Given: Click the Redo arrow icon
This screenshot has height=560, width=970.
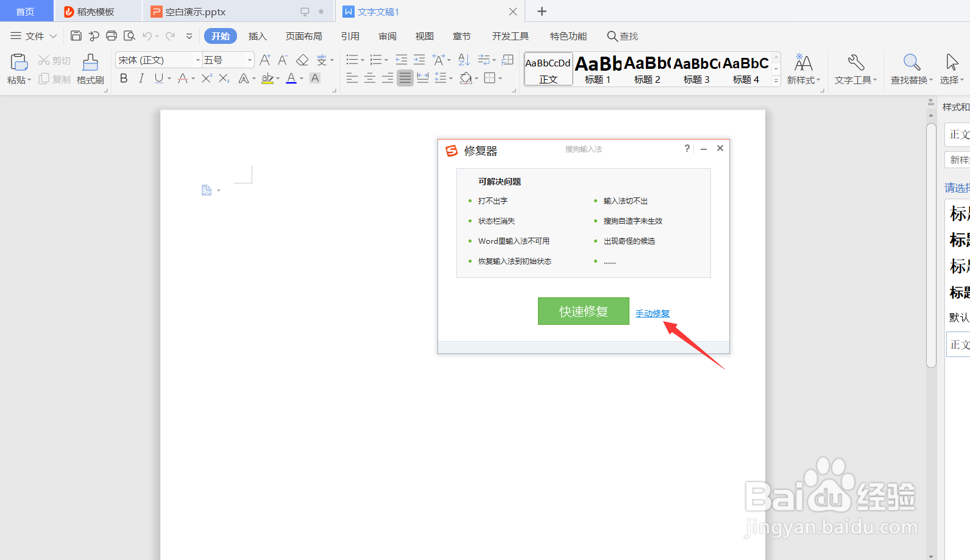Looking at the screenshot, I should 171,36.
